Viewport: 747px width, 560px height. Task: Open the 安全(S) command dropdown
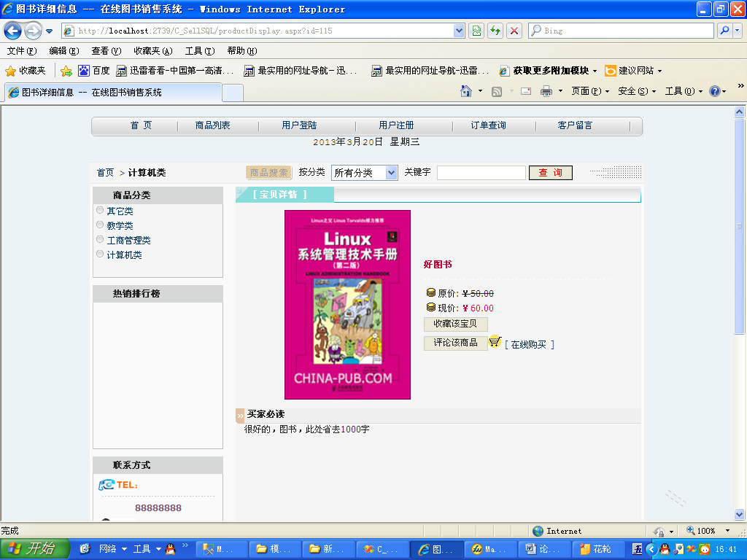(637, 91)
